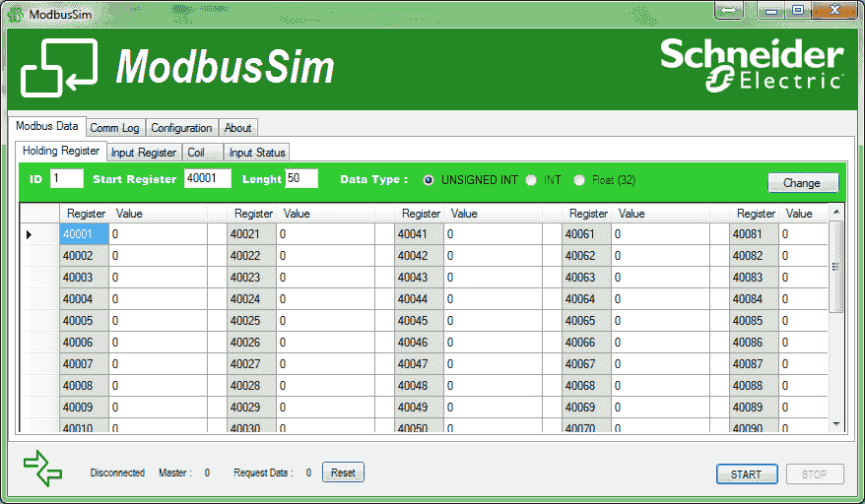
Task: Click the Reset button
Action: [x=343, y=472]
